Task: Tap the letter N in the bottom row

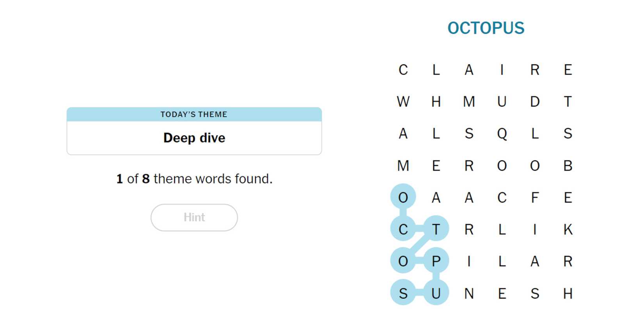Action: point(469,294)
